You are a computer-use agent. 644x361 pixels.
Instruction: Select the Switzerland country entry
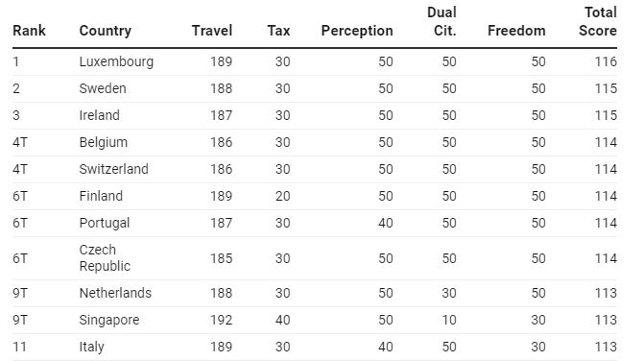[x=114, y=169]
